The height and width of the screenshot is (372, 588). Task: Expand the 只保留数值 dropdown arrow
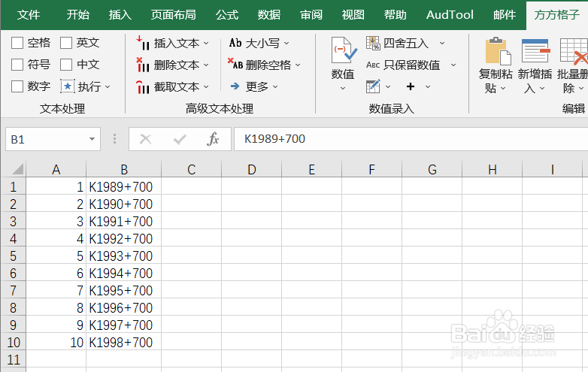tap(453, 65)
